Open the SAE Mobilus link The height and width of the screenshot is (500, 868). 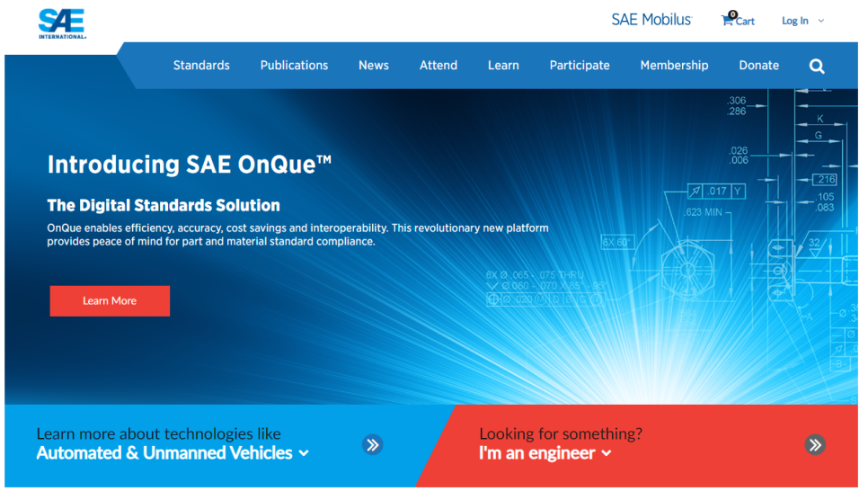point(651,20)
